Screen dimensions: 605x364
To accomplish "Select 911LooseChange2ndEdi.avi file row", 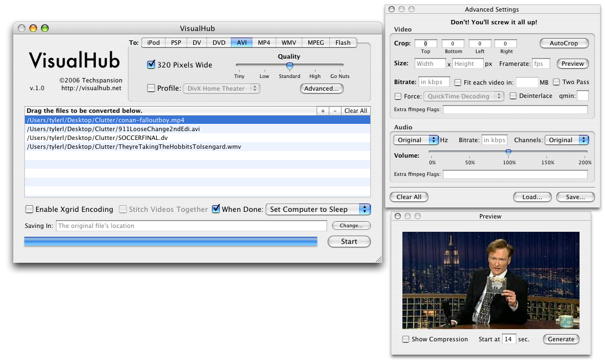I will [x=198, y=129].
